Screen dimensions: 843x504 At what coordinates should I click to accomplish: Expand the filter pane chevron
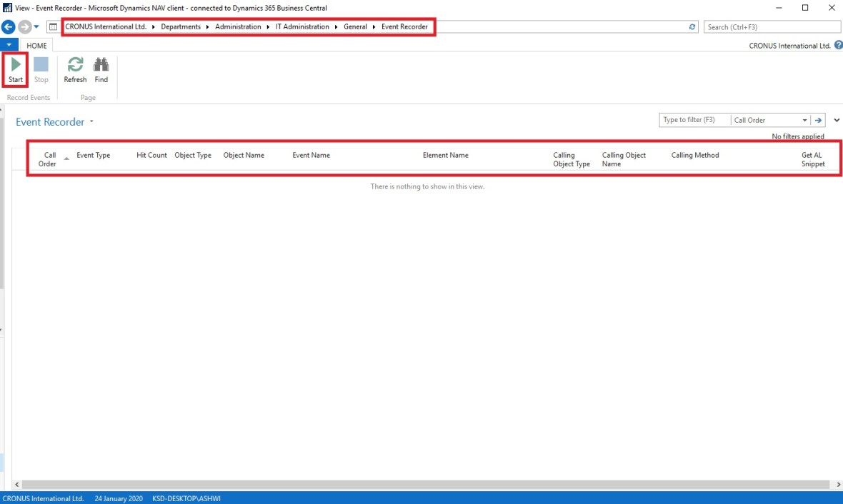tap(837, 120)
